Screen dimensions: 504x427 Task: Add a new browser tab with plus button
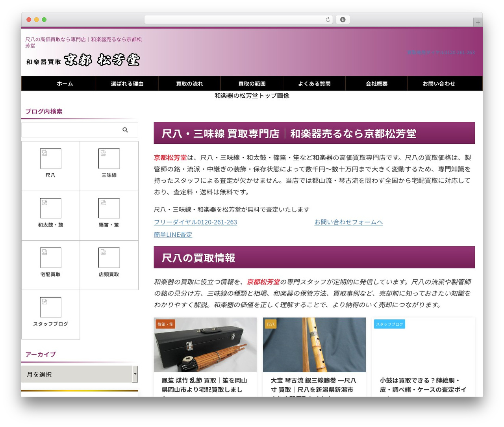(x=478, y=22)
